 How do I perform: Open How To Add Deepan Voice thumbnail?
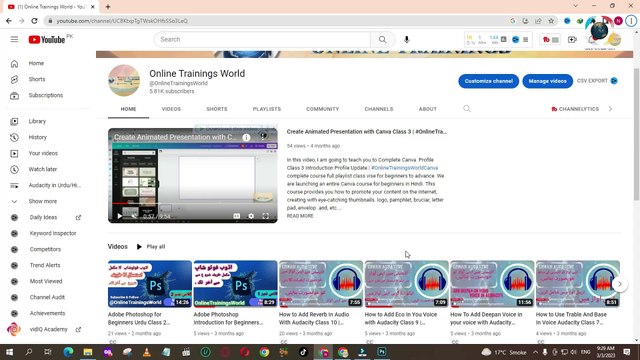point(492,284)
